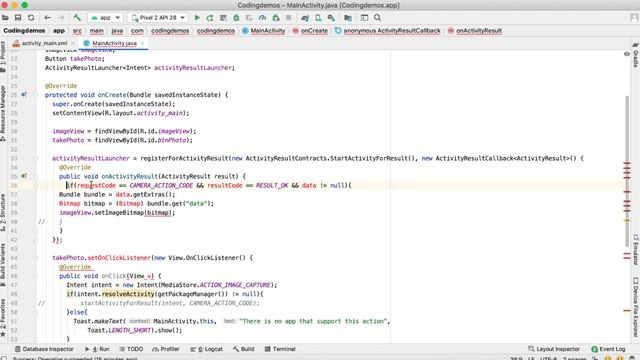Close the activity_main.xml tab
Image resolution: width=640 pixels, height=360 pixels.
(73, 43)
